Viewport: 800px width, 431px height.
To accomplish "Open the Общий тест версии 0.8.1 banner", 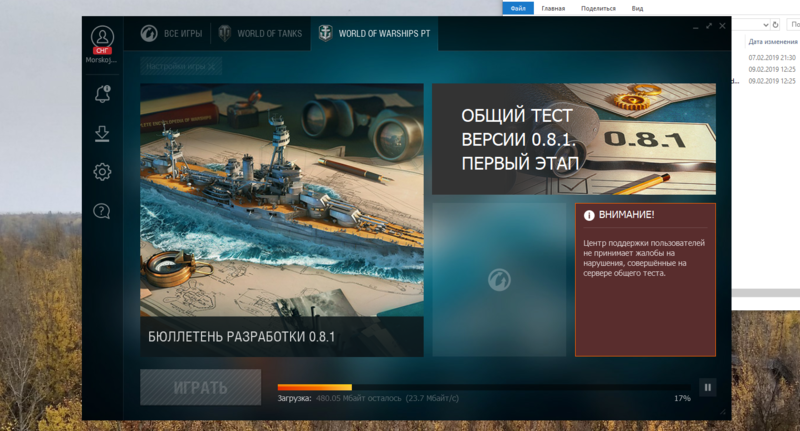I will tap(574, 139).
